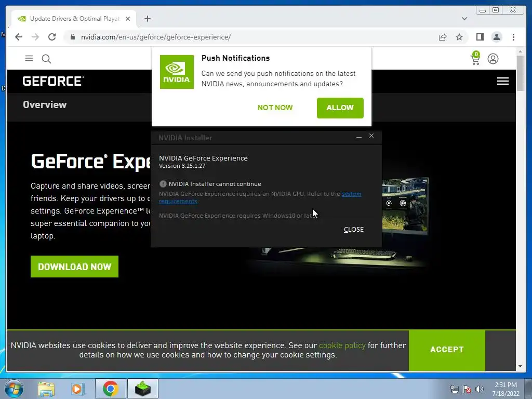Bookmark this page with the star icon
Image resolution: width=532 pixels, height=399 pixels.
(x=459, y=37)
